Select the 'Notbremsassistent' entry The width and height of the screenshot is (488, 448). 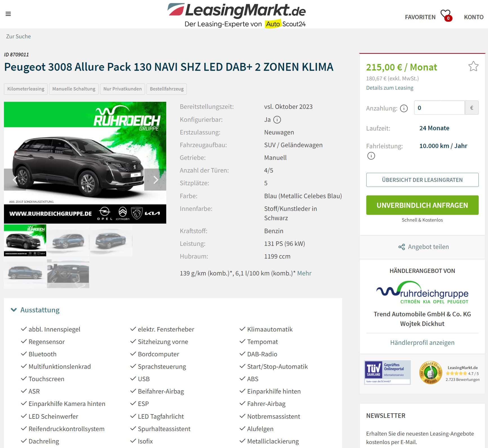click(x=273, y=416)
